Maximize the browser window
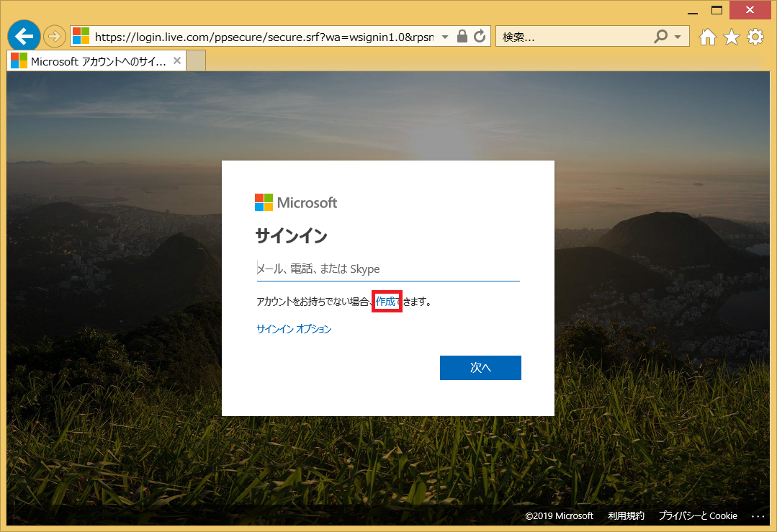Image resolution: width=777 pixels, height=532 pixels. click(x=717, y=10)
